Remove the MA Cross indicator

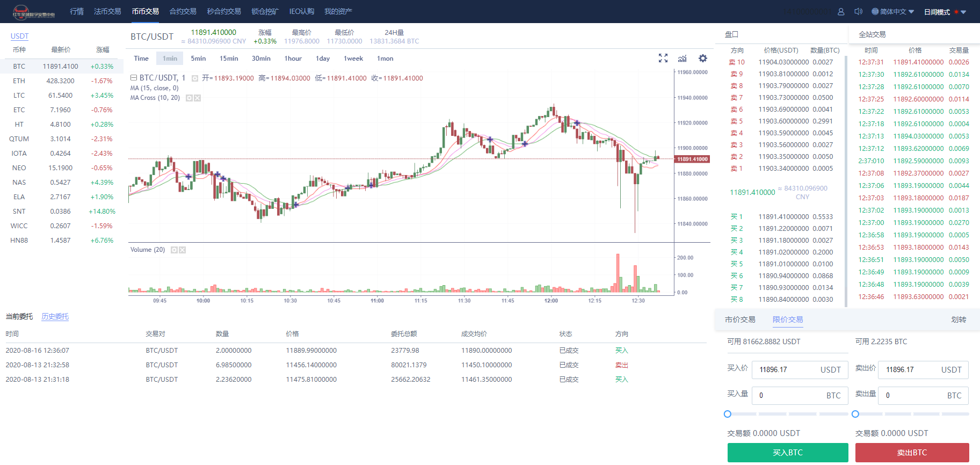[x=198, y=98]
